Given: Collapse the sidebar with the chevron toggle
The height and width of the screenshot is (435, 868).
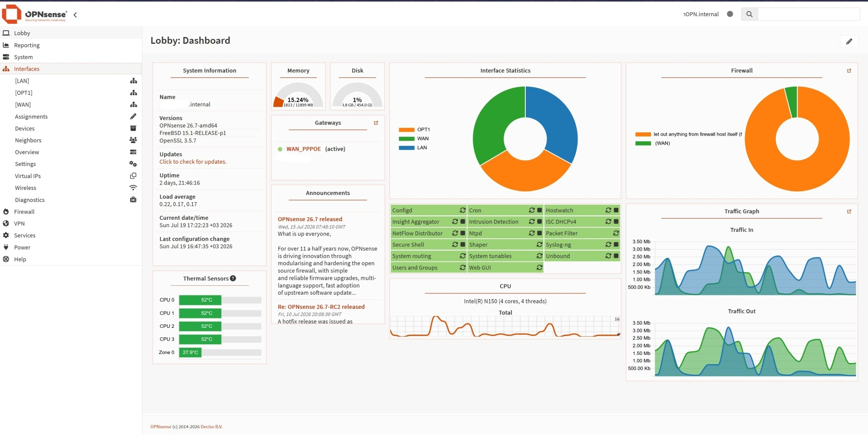Looking at the screenshot, I should (x=75, y=15).
